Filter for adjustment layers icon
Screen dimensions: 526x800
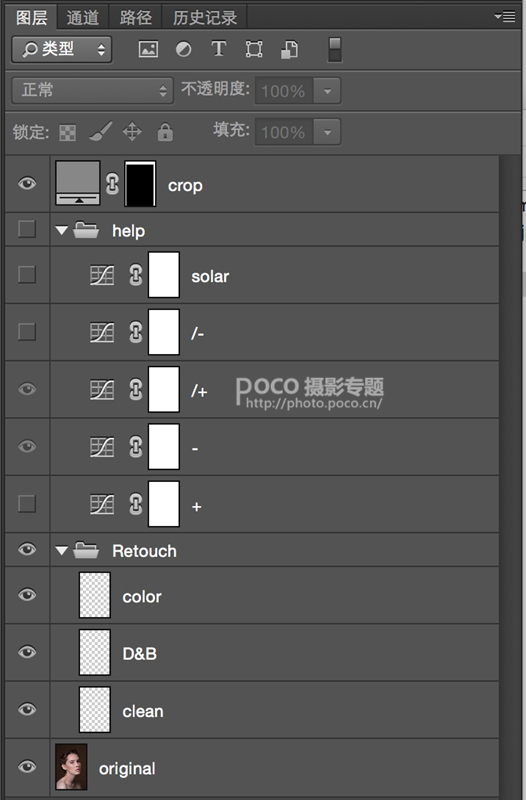tap(184, 49)
